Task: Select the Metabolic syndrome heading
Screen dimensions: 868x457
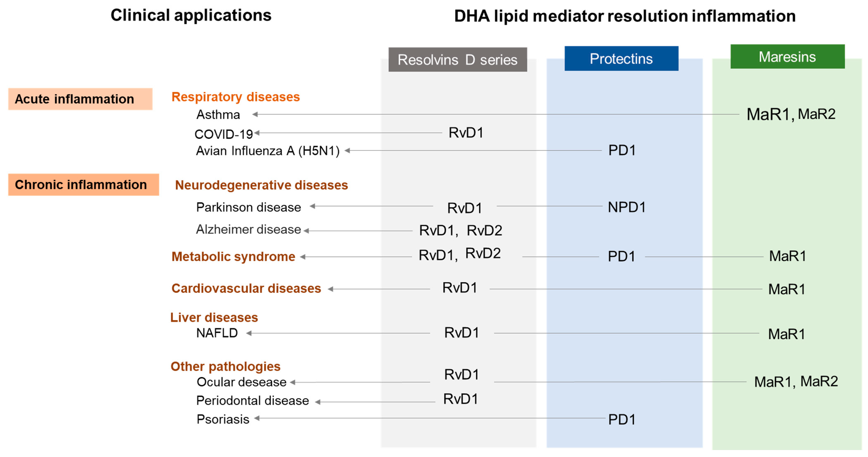Action: [233, 256]
